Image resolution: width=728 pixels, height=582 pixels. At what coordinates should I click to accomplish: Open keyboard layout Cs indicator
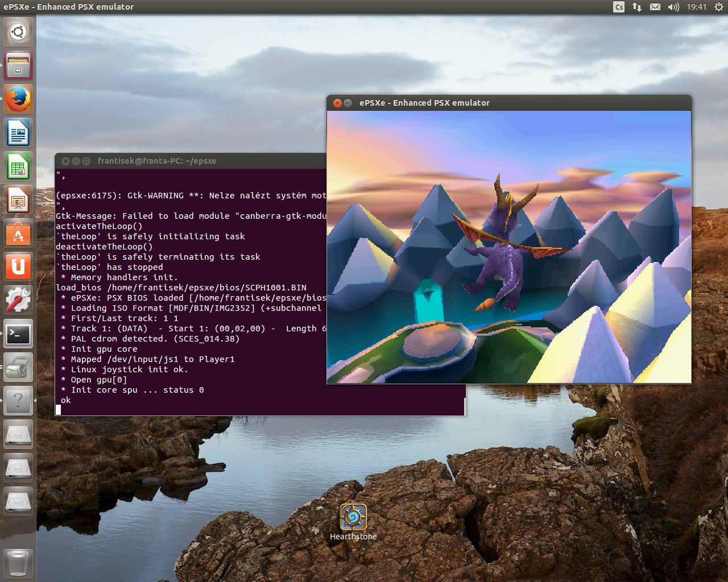(619, 7)
